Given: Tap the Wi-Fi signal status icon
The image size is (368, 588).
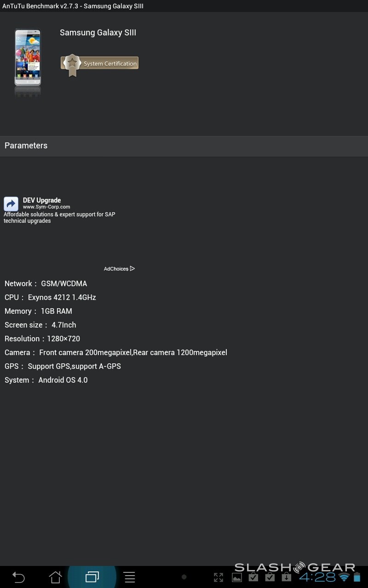Looking at the screenshot, I should coord(344,577).
